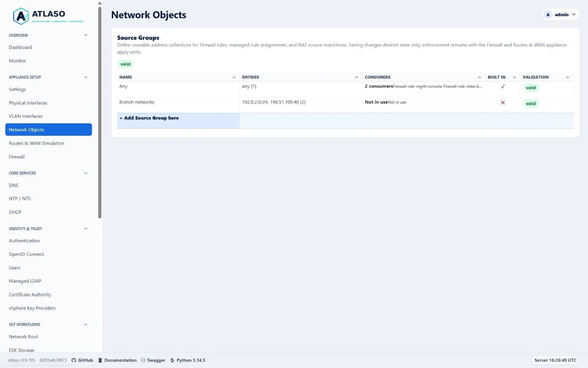The width and height of the screenshot is (588, 368).
Task: Collapse the Identity & Trust section
Action: coord(86,229)
